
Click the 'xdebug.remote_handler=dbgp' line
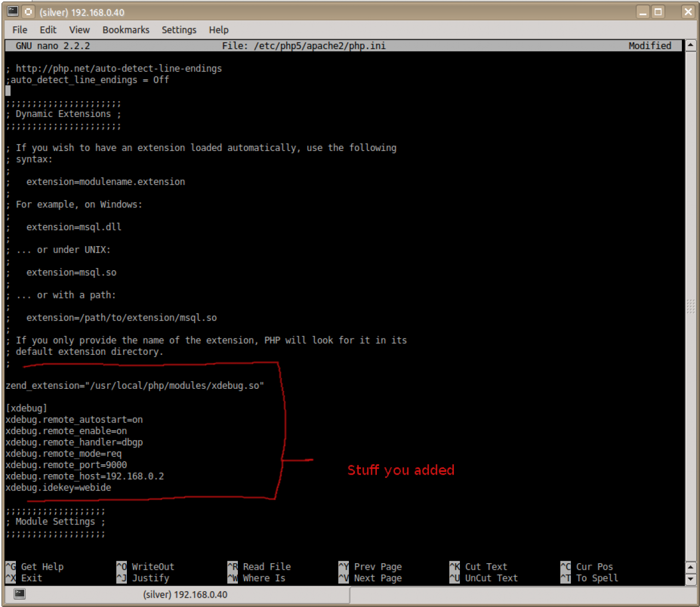coord(74,442)
